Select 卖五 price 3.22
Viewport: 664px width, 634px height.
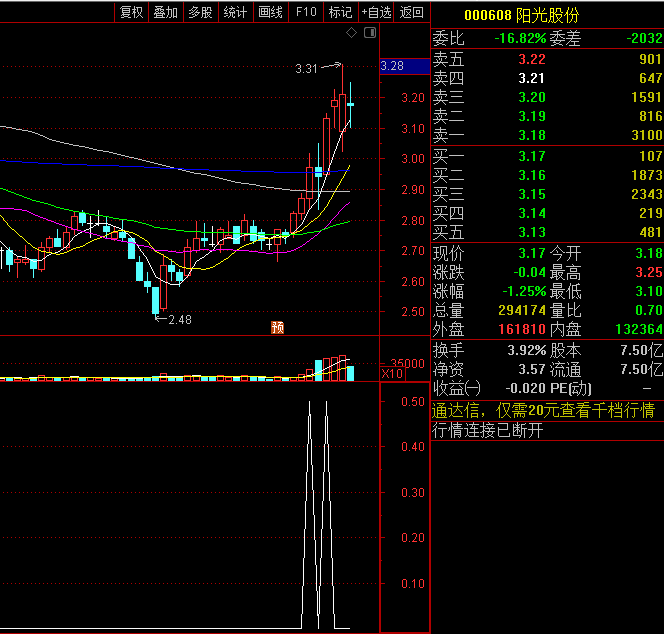pos(532,59)
